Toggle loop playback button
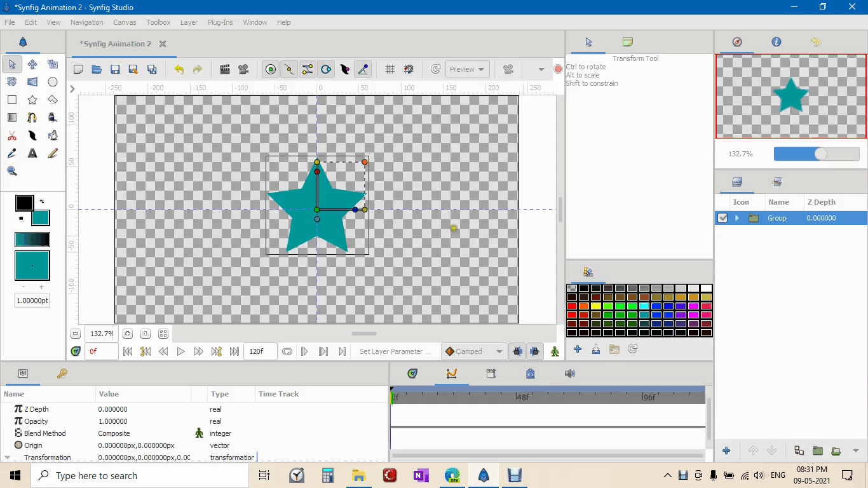Viewport: 868px width, 488px height. 287,351
